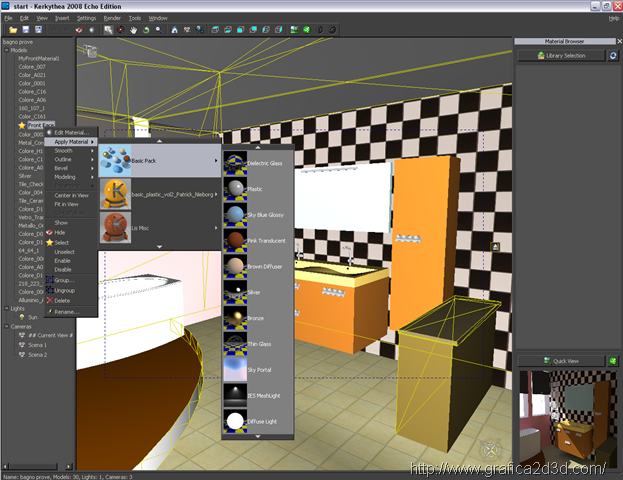The image size is (623, 480).
Task: Click Enable in the context menu
Action: pos(63,260)
